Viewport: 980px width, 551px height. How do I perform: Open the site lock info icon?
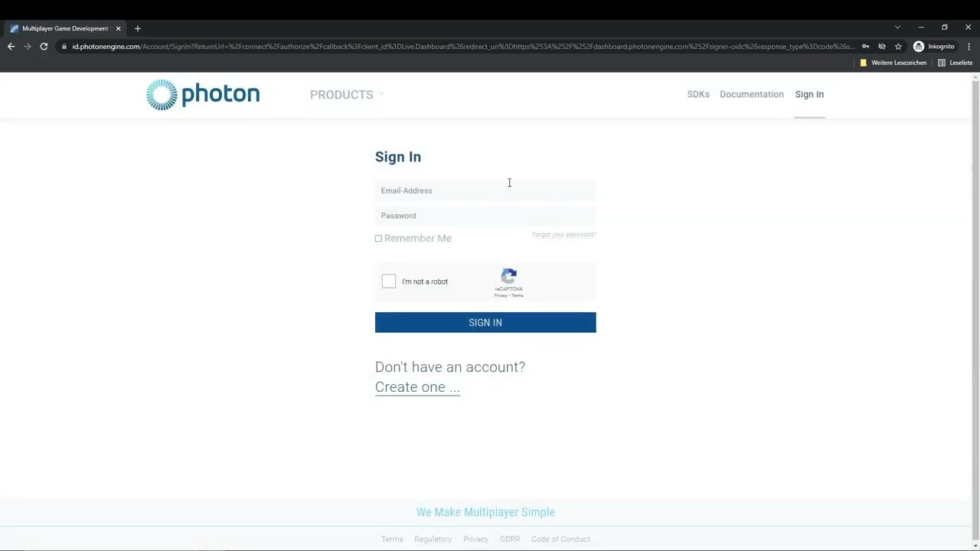point(64,47)
